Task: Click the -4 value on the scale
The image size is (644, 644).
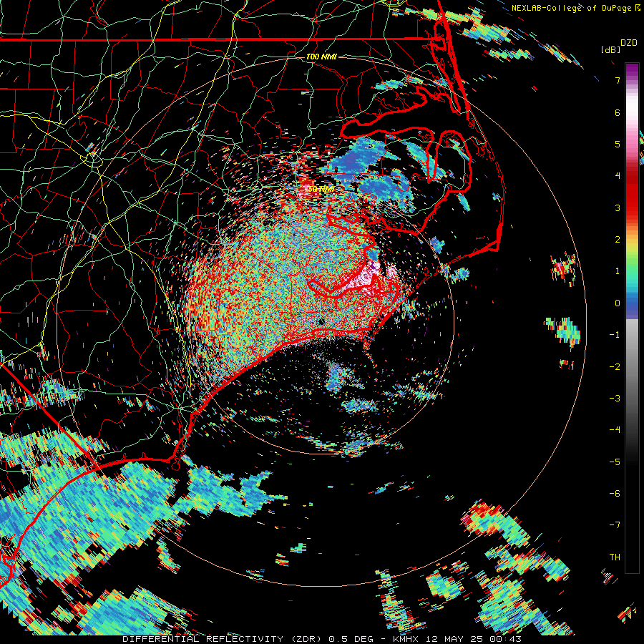Action: (615, 430)
